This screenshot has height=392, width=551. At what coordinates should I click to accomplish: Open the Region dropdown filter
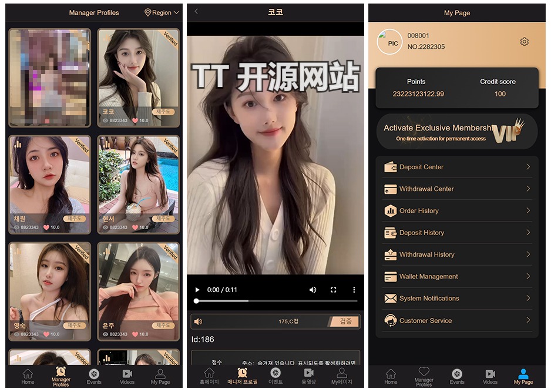(162, 13)
